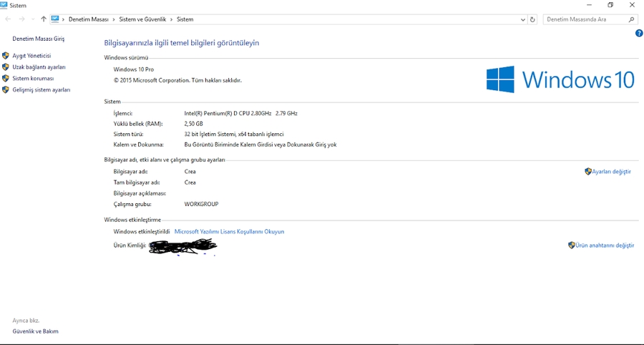The image size is (644, 345).
Task: Click Crea next to Bilgisayar adı
Action: 190,172
